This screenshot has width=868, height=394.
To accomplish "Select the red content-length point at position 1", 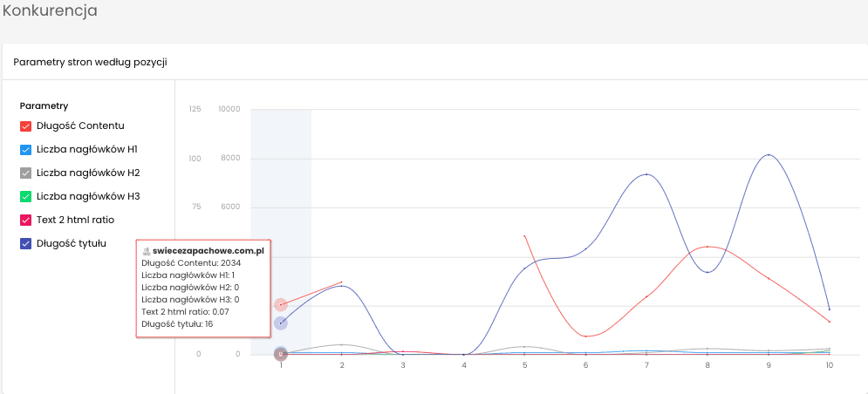I will (281, 304).
